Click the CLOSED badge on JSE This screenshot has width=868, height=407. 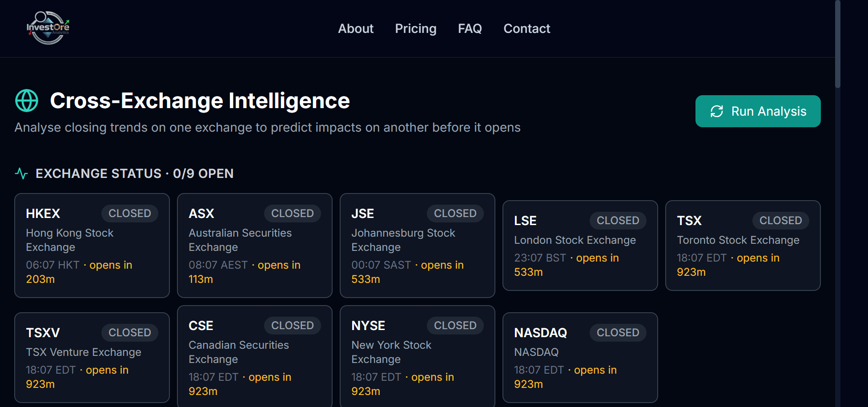[x=455, y=214]
